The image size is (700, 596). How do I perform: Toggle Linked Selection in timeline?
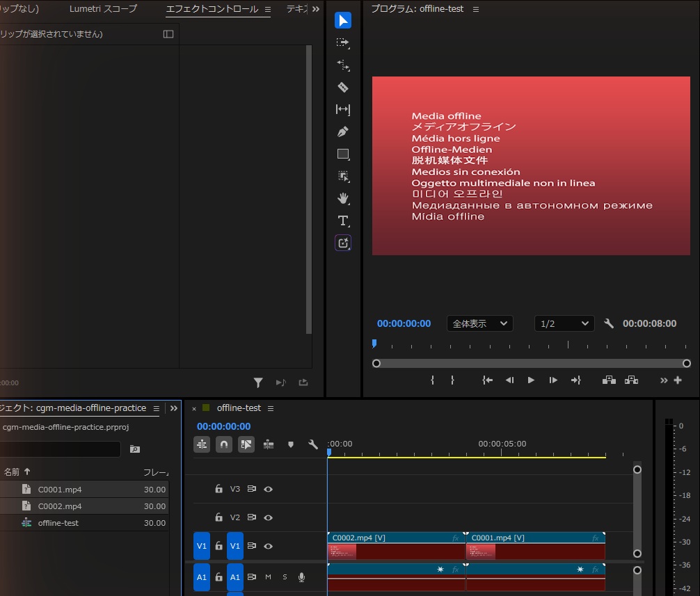(x=246, y=444)
